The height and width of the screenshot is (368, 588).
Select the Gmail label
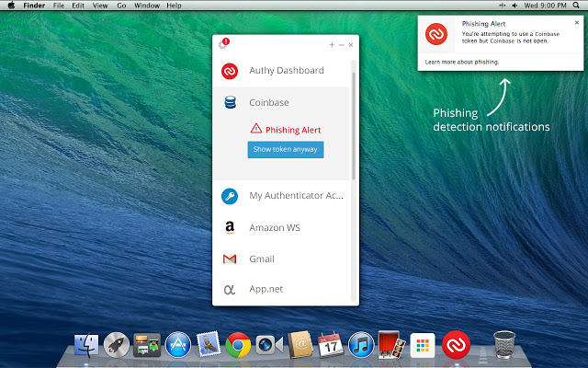[262, 259]
